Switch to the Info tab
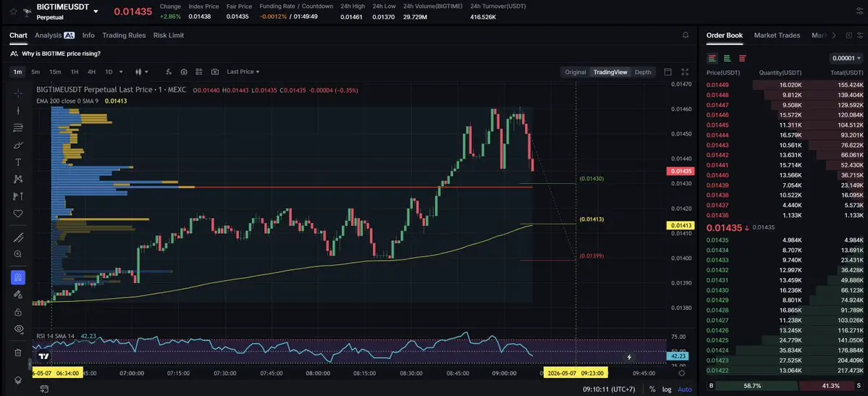 (x=88, y=35)
